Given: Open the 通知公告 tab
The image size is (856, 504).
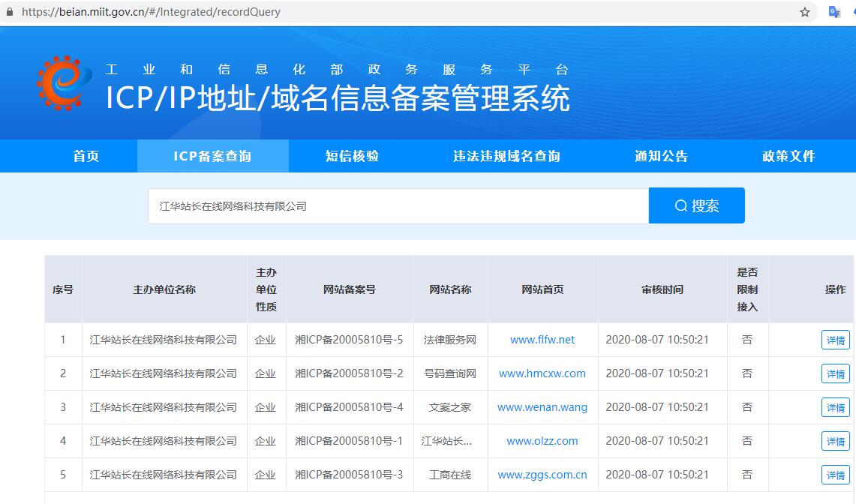Looking at the screenshot, I should (x=661, y=156).
